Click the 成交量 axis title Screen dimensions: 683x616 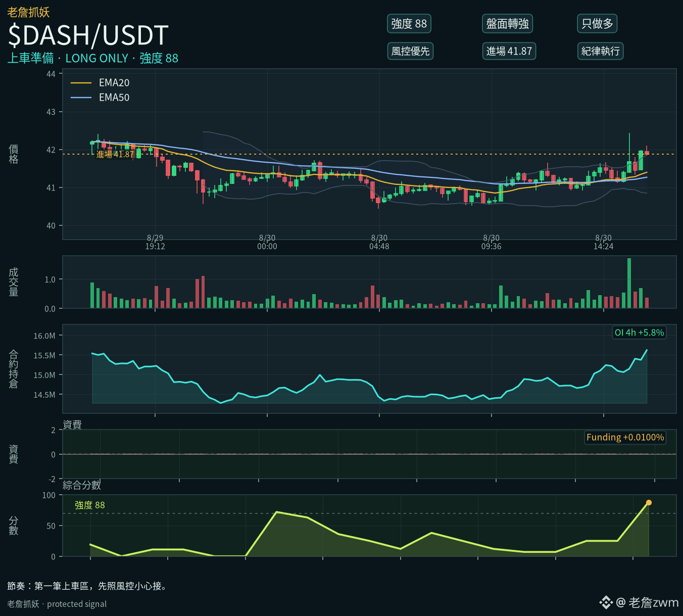point(14,282)
